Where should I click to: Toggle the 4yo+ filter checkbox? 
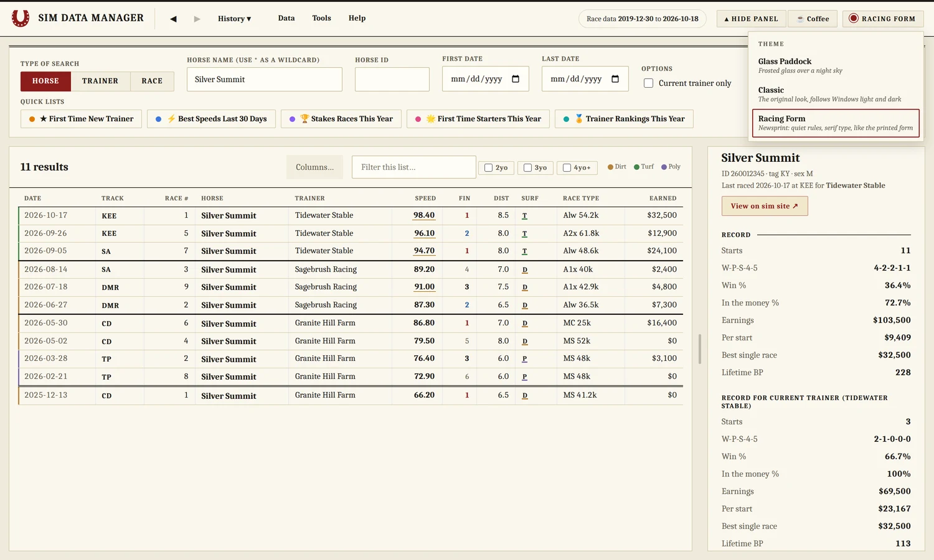[x=567, y=168]
